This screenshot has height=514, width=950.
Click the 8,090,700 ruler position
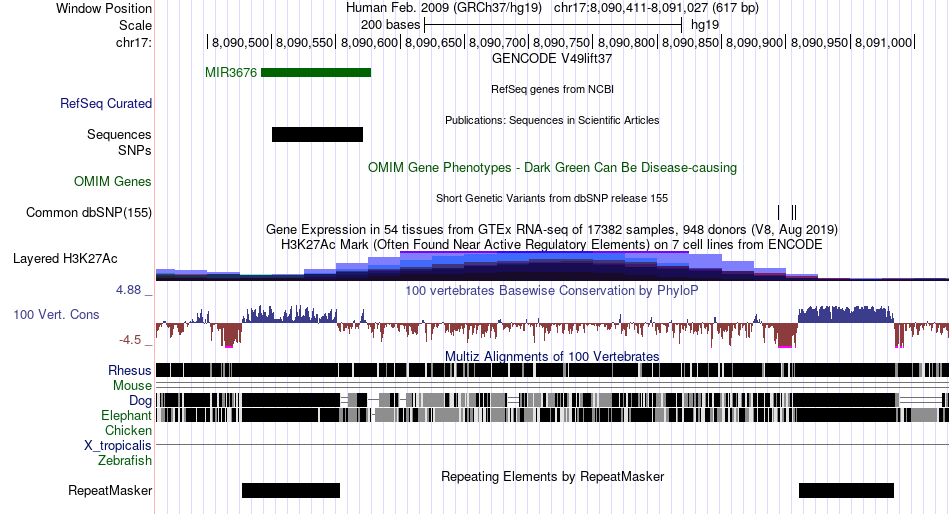pyautogui.click(x=497, y=42)
